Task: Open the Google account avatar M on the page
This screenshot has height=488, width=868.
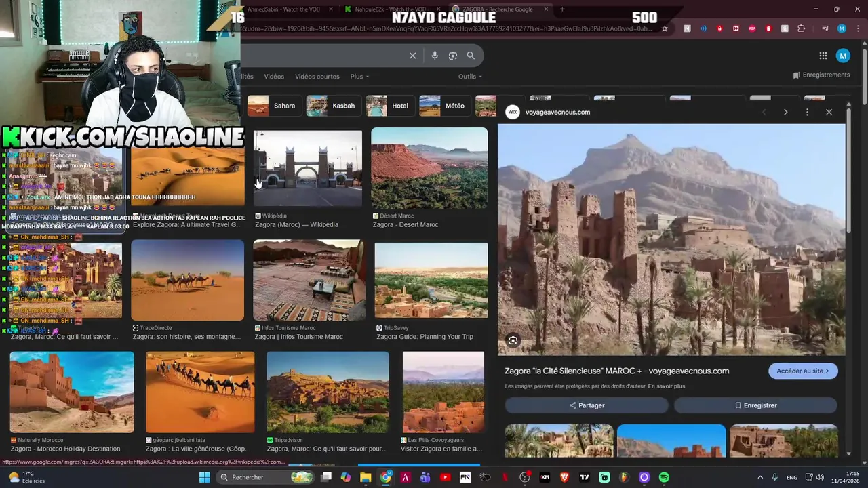Action: 843,56
